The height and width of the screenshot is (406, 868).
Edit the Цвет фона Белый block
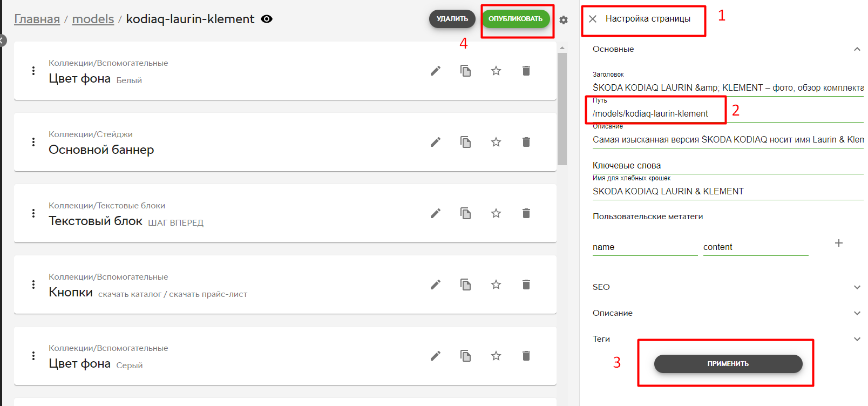pos(436,71)
